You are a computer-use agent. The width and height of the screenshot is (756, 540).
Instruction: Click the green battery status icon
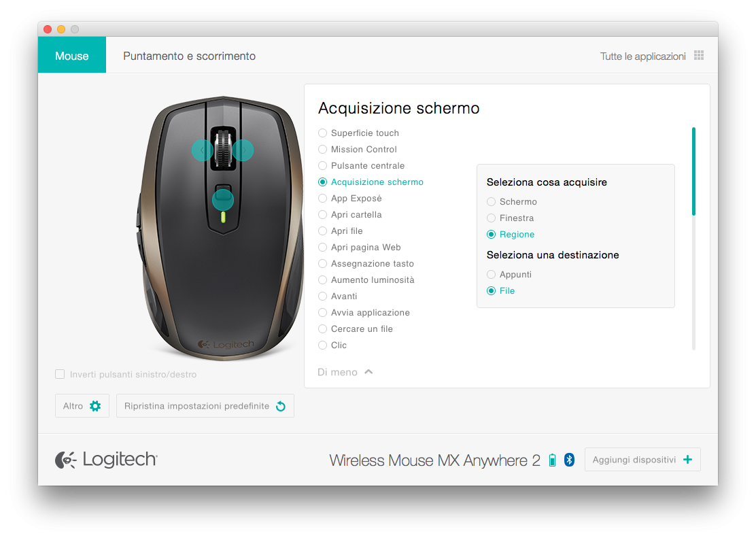click(553, 460)
